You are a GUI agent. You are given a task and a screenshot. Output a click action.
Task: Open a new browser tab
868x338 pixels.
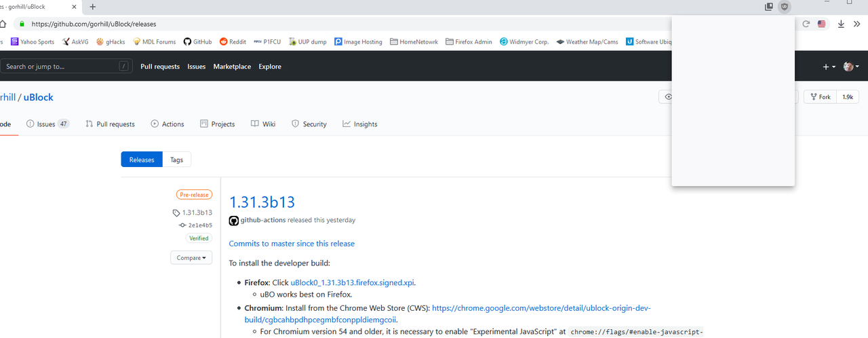coord(93,7)
